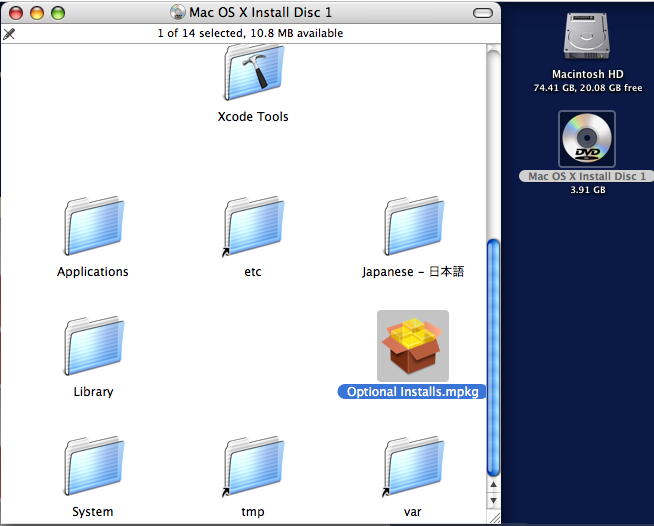Click the Library folder label

tap(93, 392)
